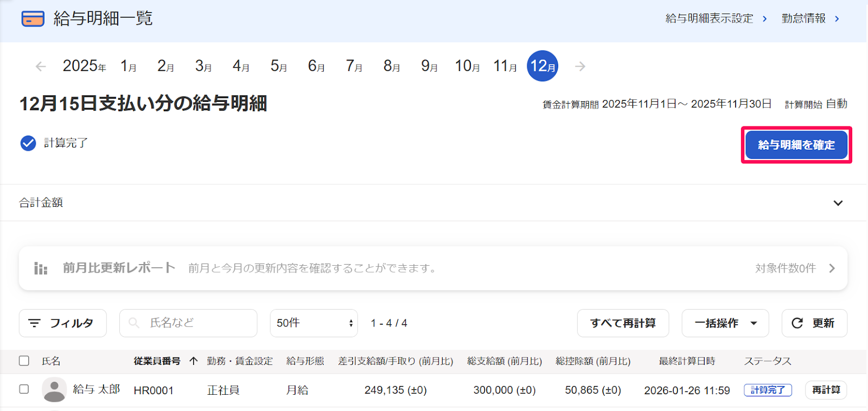Click the 前月比更新レポート title text
868x411 pixels.
[119, 268]
